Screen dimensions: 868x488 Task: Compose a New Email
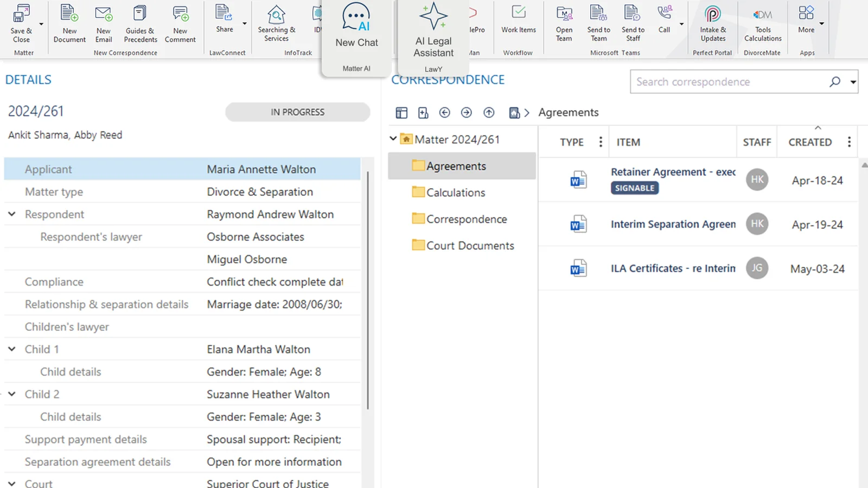point(103,23)
